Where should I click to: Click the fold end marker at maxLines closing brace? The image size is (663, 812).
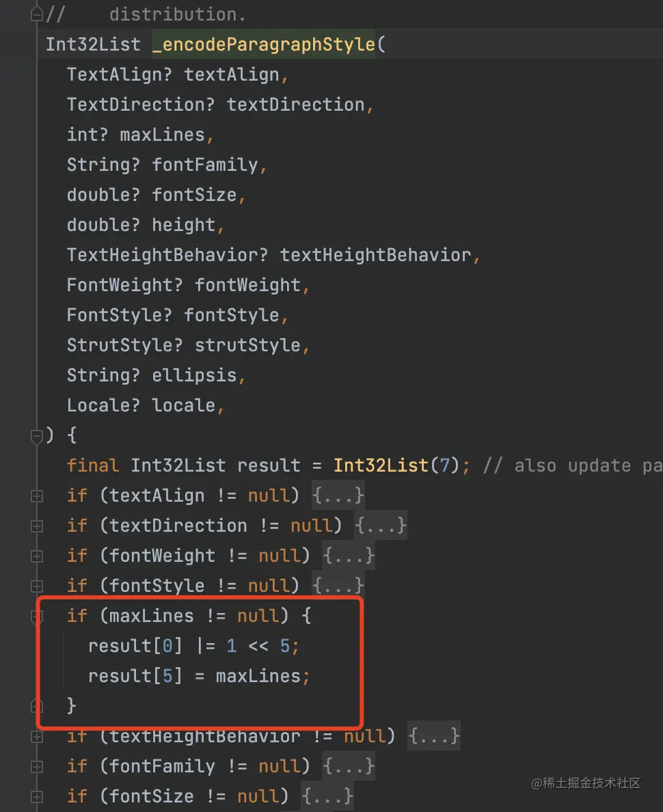point(37,705)
